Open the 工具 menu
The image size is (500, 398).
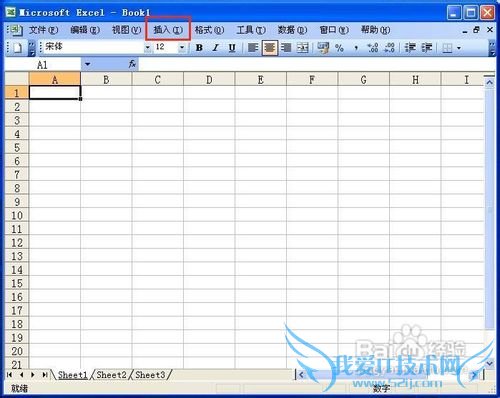point(251,30)
